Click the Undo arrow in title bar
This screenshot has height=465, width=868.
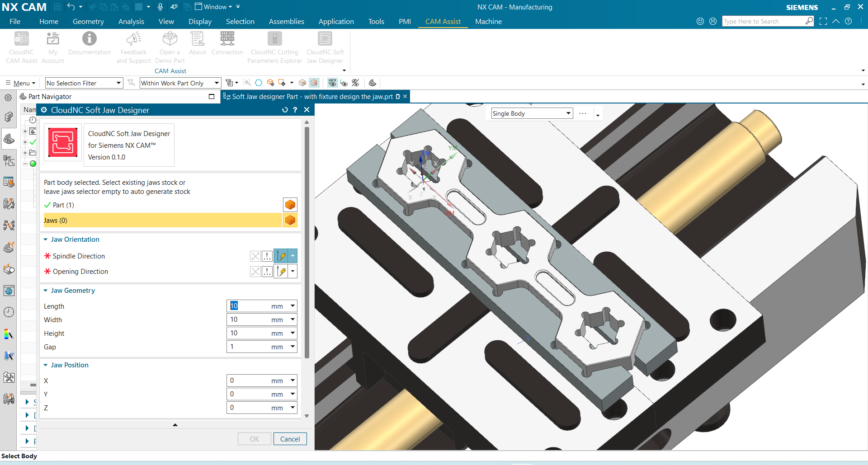[71, 7]
